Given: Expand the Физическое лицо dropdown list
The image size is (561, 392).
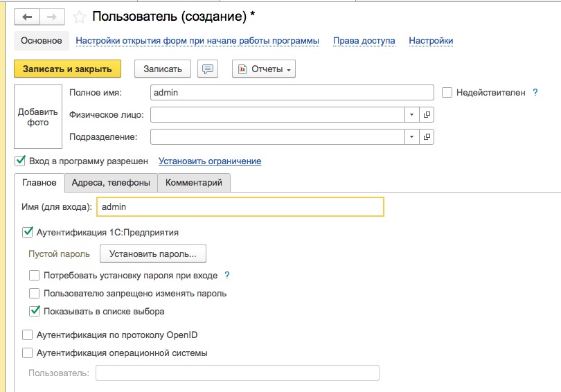Looking at the screenshot, I should 412,115.
